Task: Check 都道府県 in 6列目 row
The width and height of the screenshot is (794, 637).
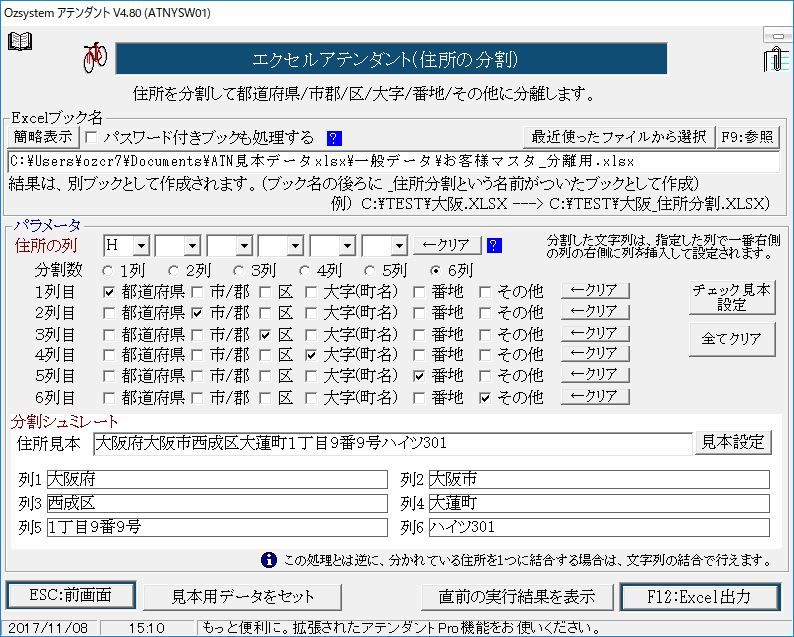Action: [x=108, y=398]
